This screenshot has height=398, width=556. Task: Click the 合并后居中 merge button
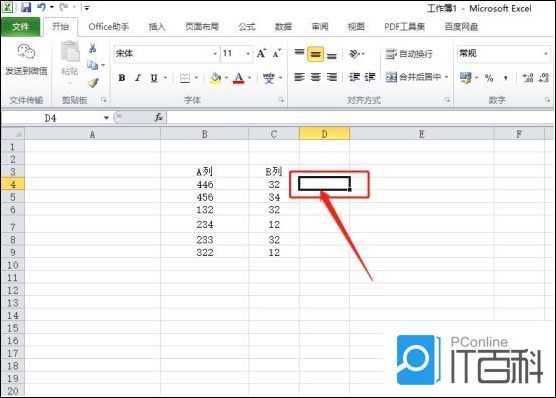[x=413, y=77]
